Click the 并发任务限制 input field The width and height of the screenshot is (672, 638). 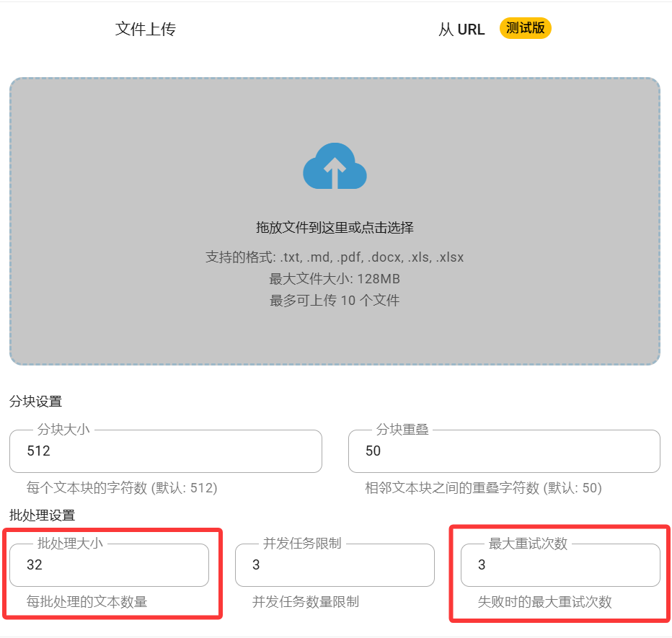click(335, 564)
